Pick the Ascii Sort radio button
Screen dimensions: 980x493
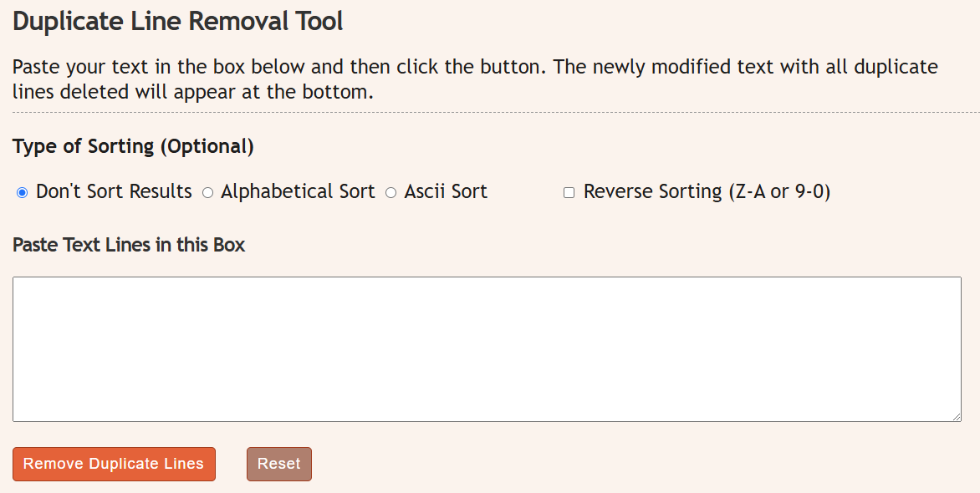click(x=390, y=193)
